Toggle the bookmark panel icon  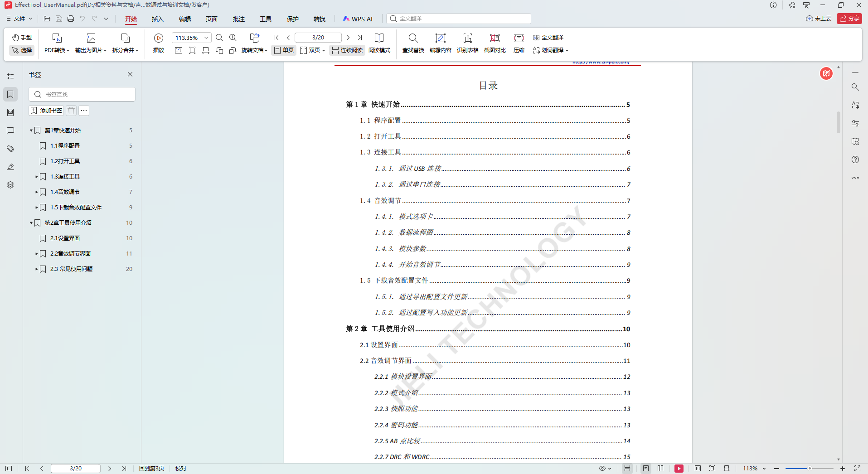tap(10, 94)
